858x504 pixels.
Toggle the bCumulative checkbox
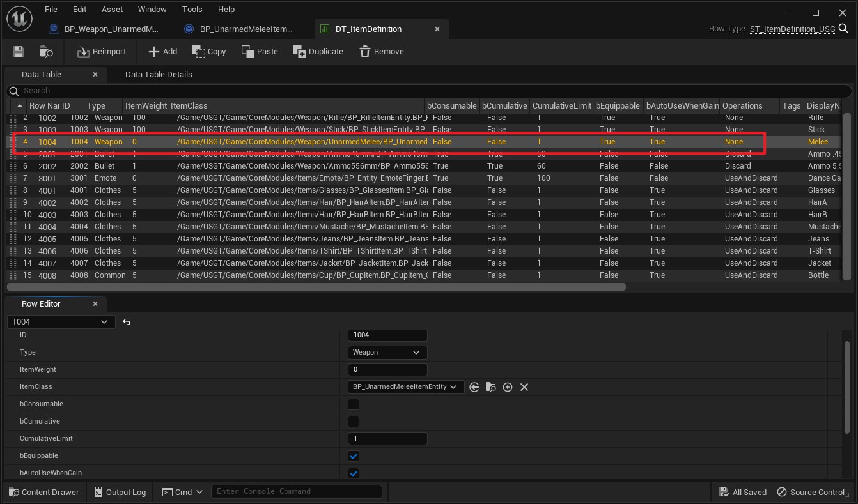pyautogui.click(x=354, y=422)
